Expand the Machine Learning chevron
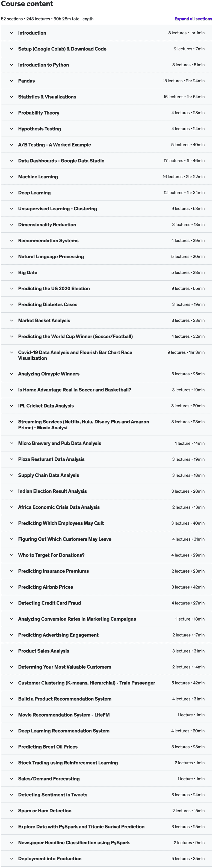This screenshot has width=213, height=868. click(11, 176)
